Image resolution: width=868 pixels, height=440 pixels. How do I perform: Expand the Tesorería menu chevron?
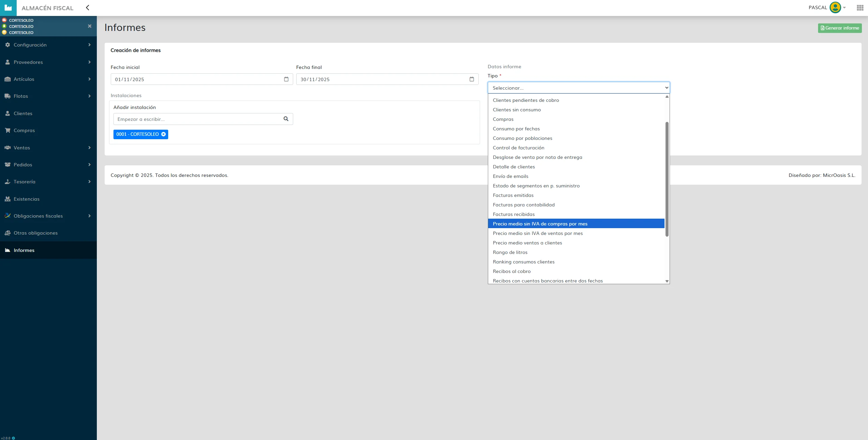[89, 182]
